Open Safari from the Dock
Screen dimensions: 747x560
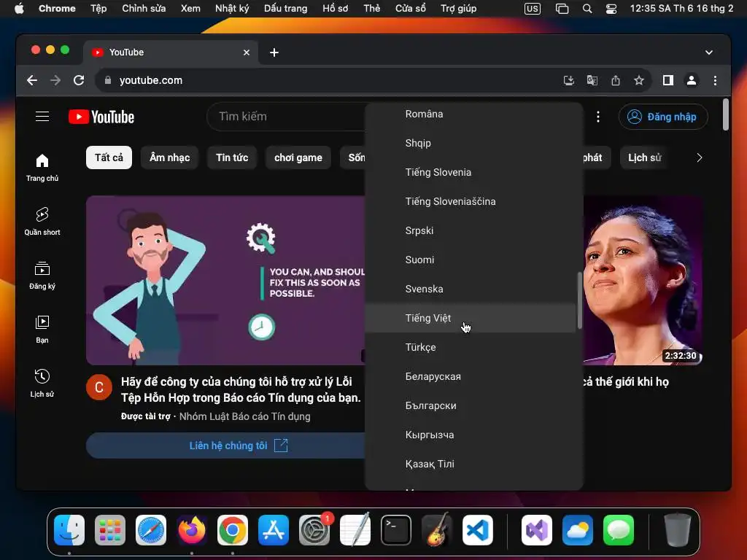[x=151, y=530]
